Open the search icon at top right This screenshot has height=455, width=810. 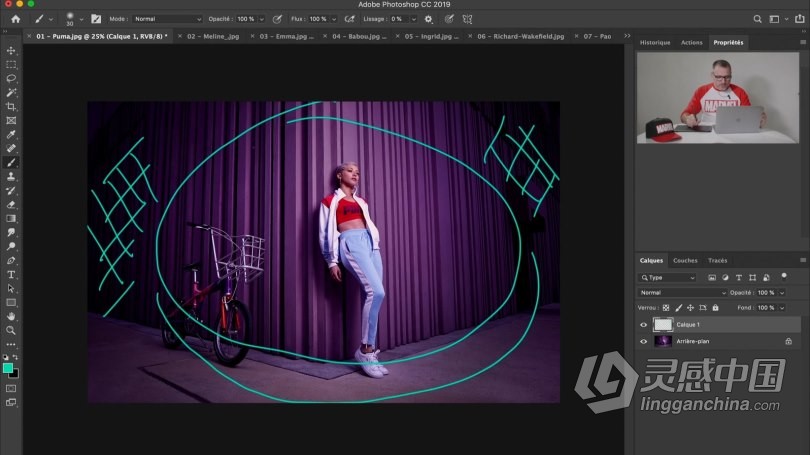[x=757, y=19]
